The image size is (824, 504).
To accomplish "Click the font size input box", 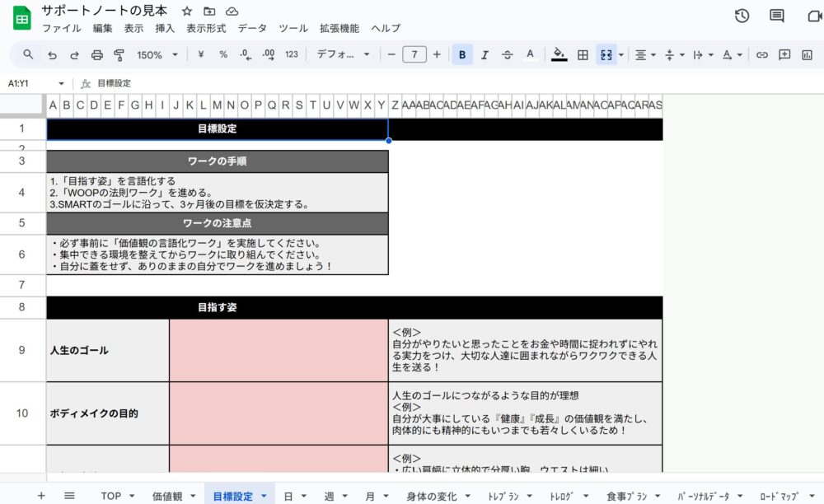I will click(414, 54).
